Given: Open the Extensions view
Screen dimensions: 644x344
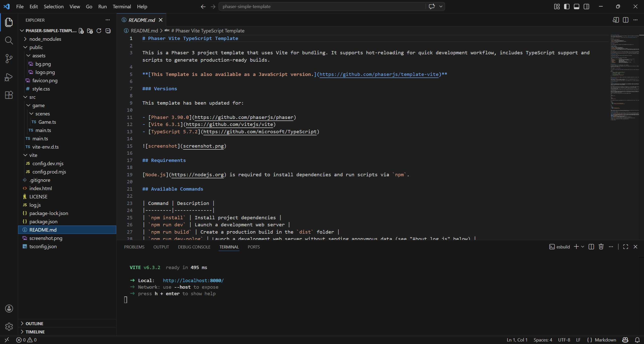Looking at the screenshot, I should 9,95.
